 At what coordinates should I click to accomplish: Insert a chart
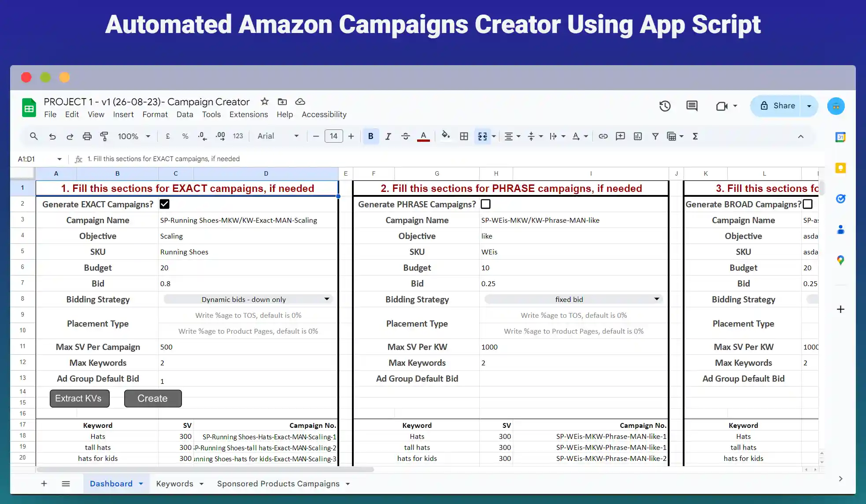pyautogui.click(x=638, y=136)
